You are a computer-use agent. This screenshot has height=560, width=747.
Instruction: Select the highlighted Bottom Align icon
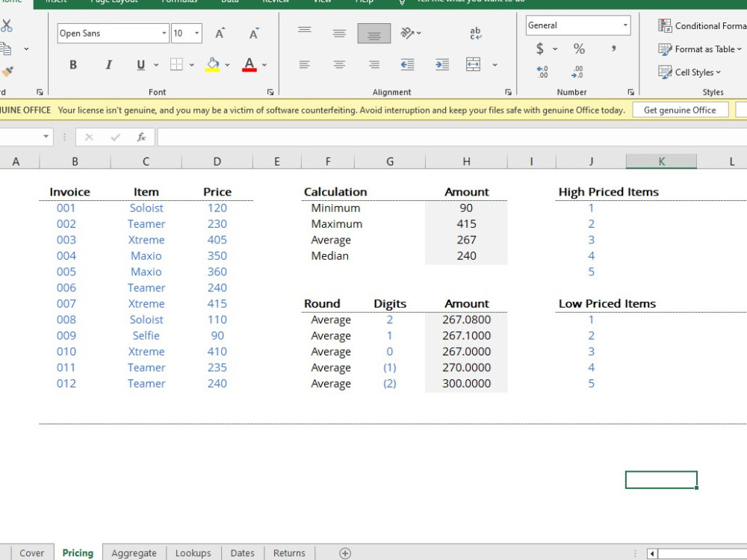(x=374, y=34)
